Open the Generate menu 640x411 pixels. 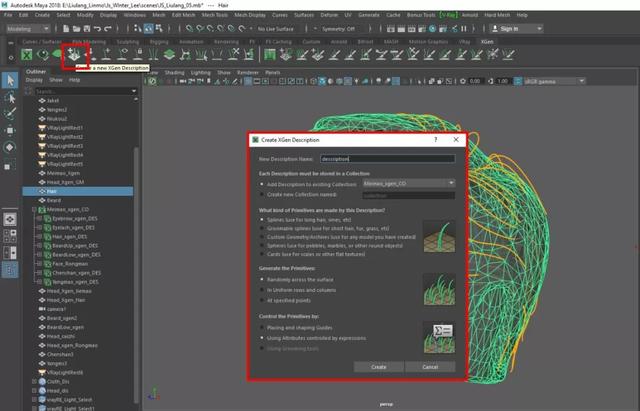pos(369,15)
